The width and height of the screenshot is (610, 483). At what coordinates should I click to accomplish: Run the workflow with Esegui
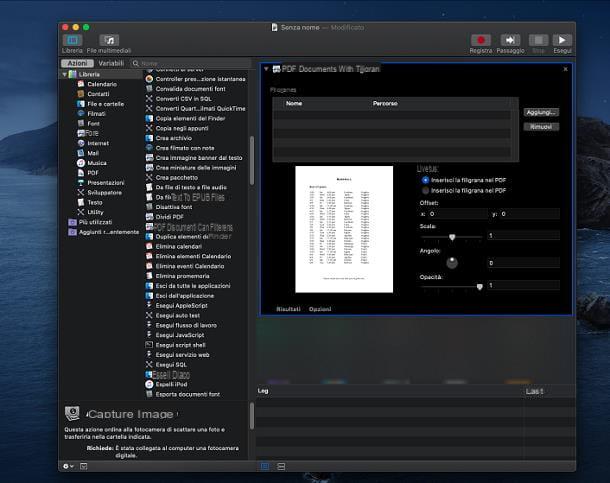(x=562, y=40)
